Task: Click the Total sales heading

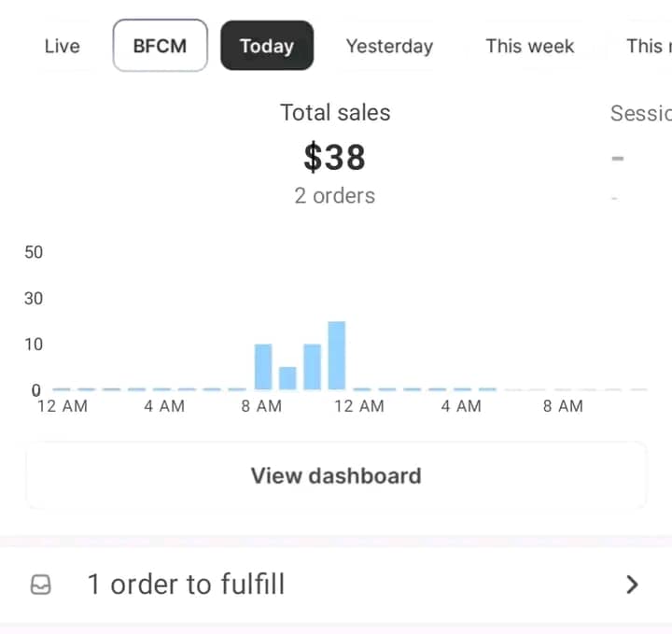Action: pos(335,113)
